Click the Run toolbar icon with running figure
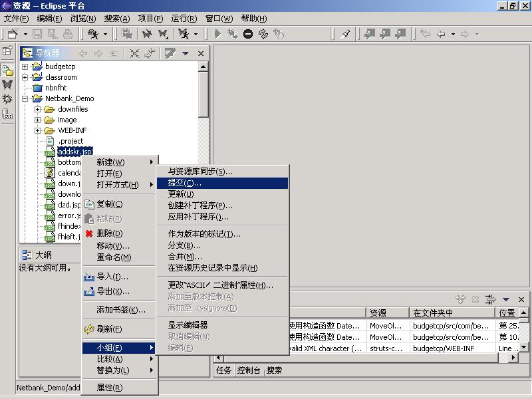The width and height of the screenshot is (532, 399). point(92,34)
